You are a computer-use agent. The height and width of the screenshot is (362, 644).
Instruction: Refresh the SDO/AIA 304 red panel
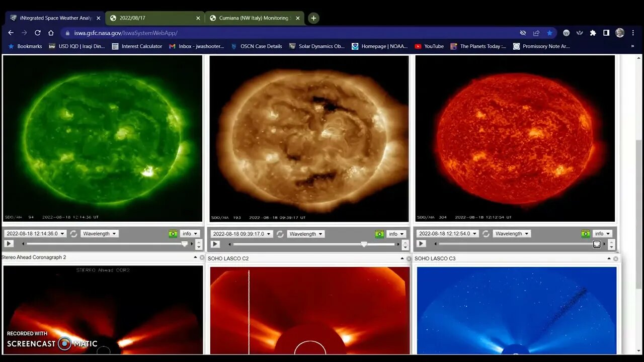click(486, 234)
